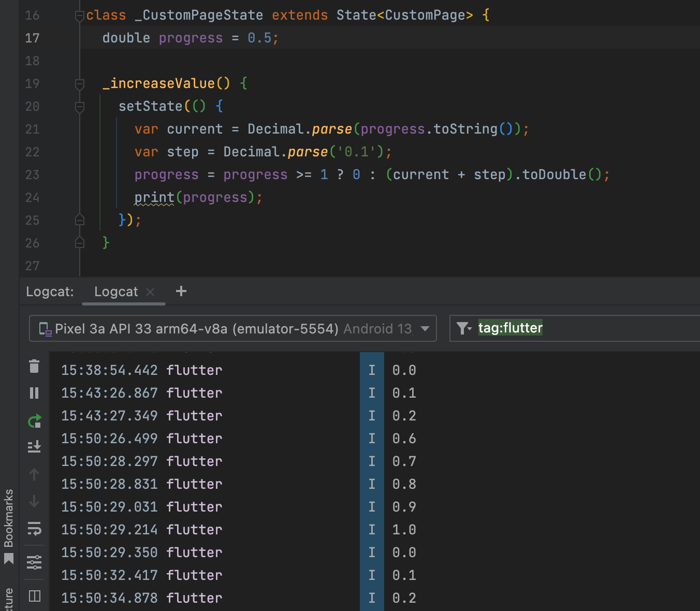Screen dimensions: 700x611
Task: Pause the Logcat output
Action: (x=34, y=394)
